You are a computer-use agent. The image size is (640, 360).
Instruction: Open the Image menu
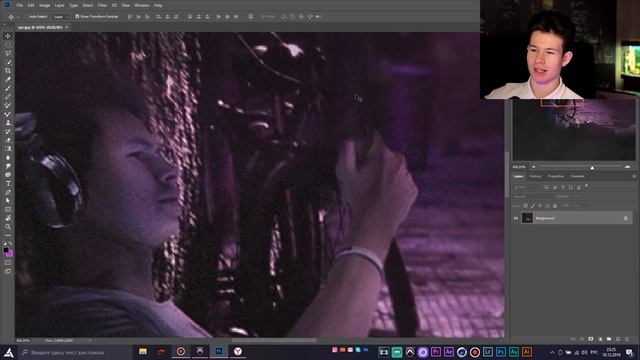point(44,5)
